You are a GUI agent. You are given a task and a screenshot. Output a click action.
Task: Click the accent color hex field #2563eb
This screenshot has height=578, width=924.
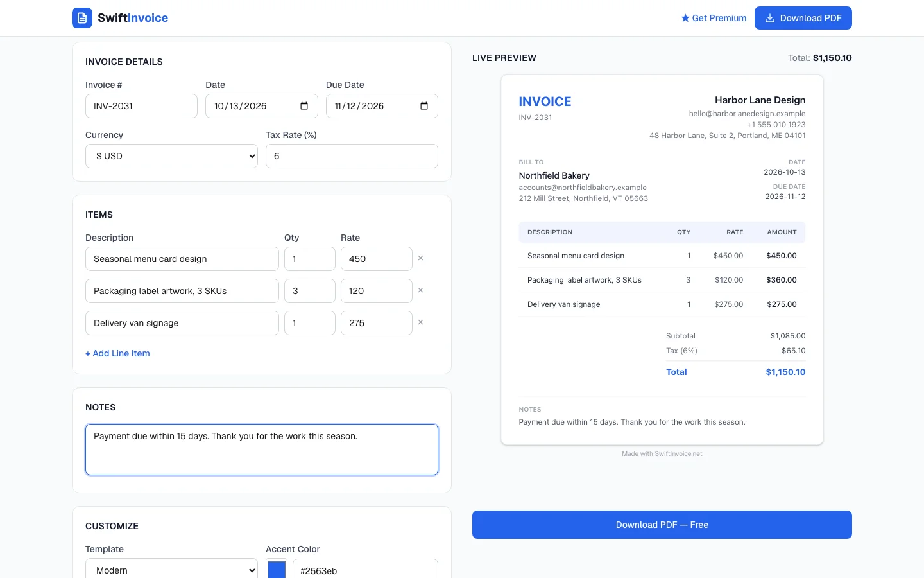[x=365, y=570]
